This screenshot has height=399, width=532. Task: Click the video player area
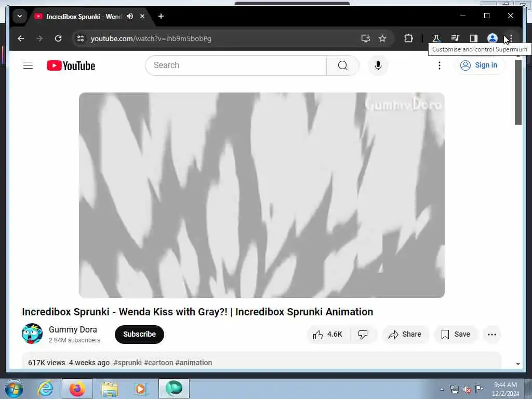pos(262,195)
